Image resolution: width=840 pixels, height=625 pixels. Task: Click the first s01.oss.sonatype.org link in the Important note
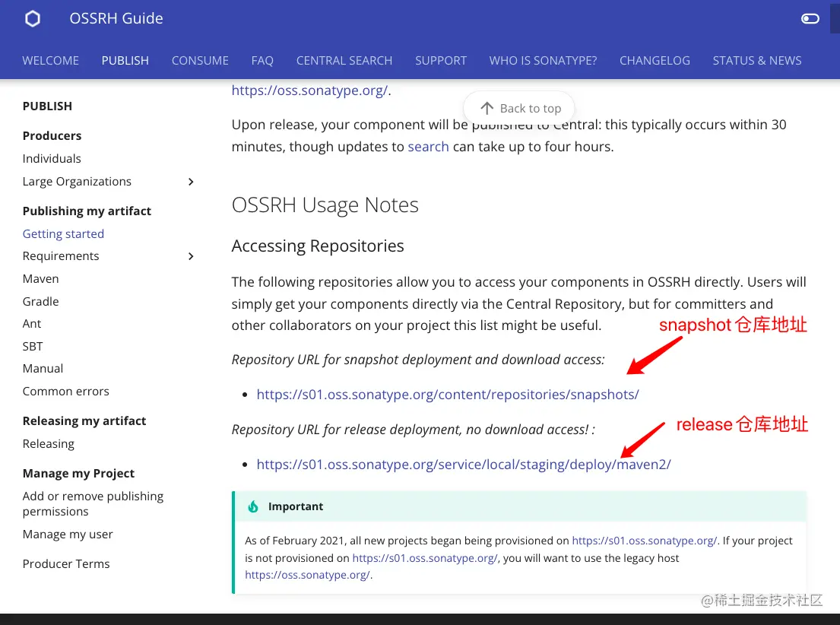[645, 541]
